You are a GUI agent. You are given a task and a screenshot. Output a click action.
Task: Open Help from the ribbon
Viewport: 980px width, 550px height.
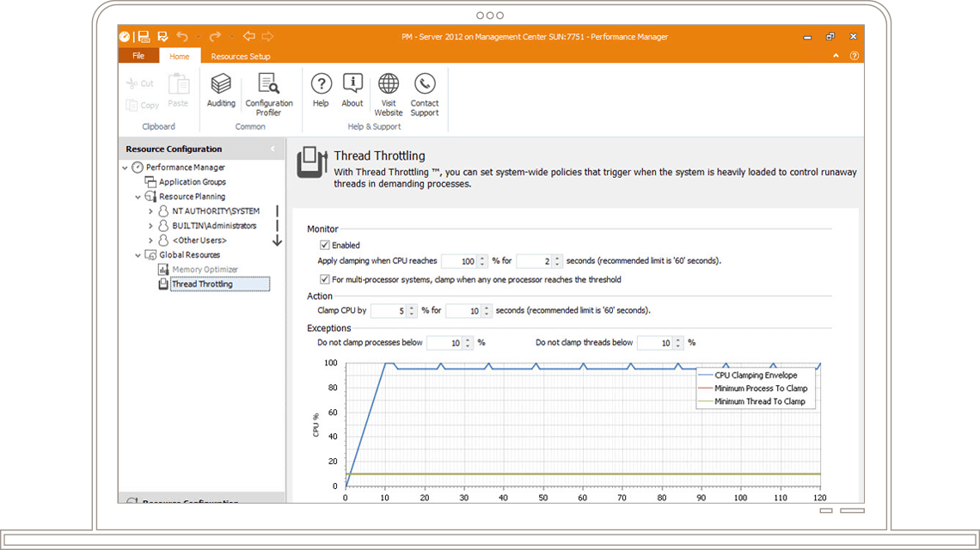[321, 90]
